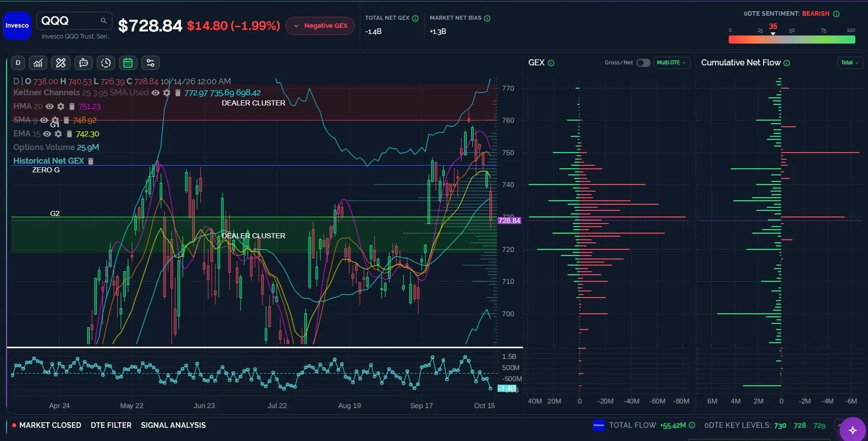
Task: Remove the Historical Net GEX indicator
Action: coord(91,161)
